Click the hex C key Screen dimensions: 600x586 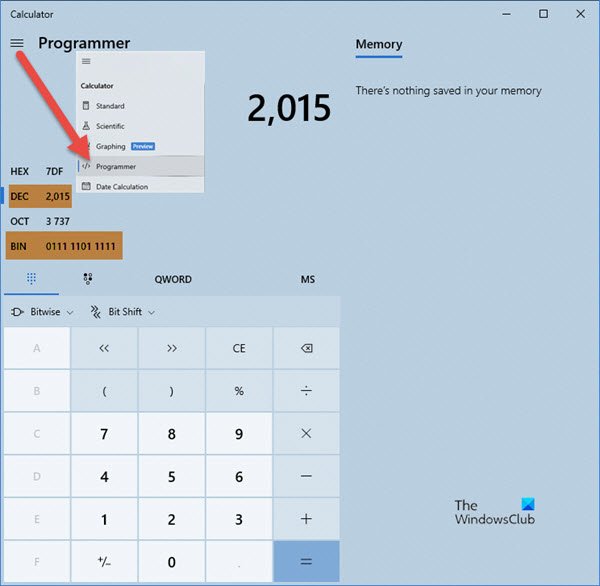pyautogui.click(x=37, y=434)
